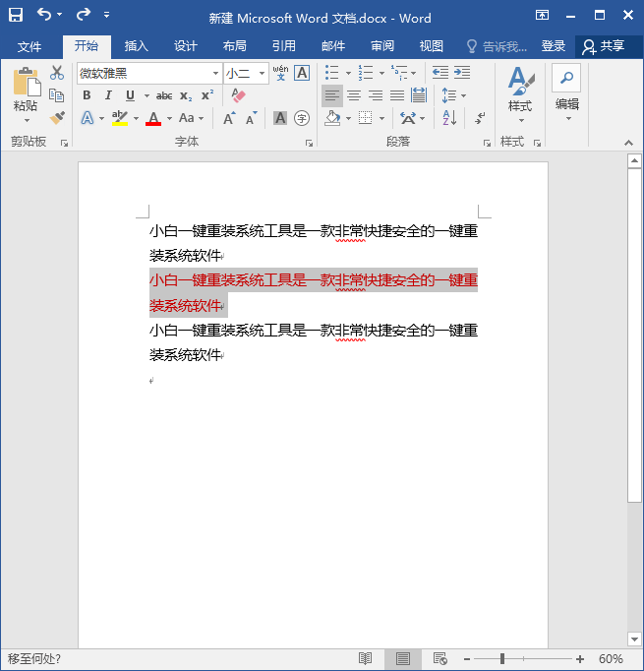Click the Save icon in title bar
Viewport: 644px width, 671px height.
tap(16, 16)
